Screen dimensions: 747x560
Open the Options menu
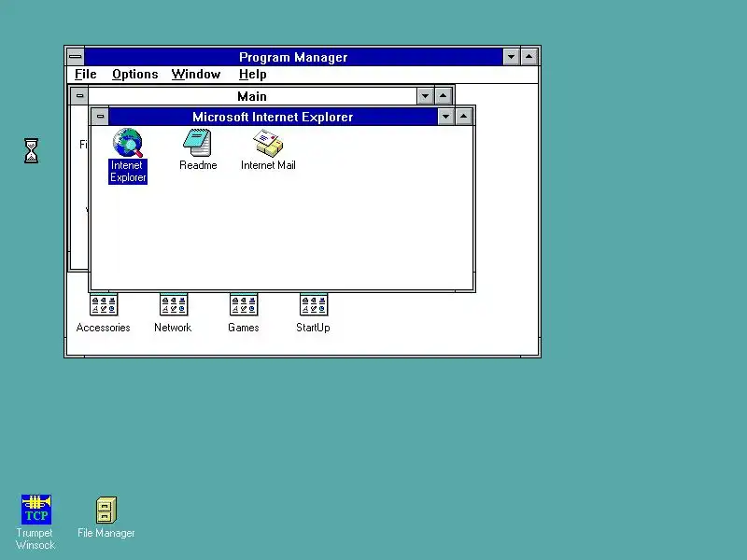pos(134,75)
